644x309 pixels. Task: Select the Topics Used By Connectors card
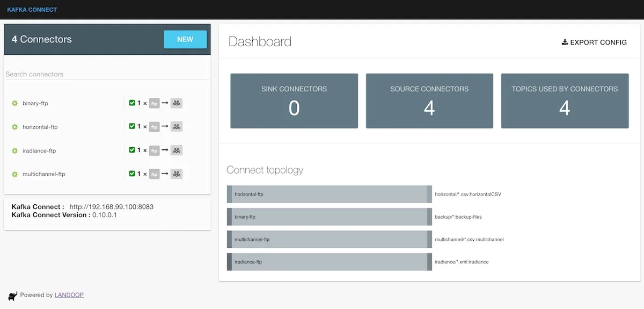[565, 101]
